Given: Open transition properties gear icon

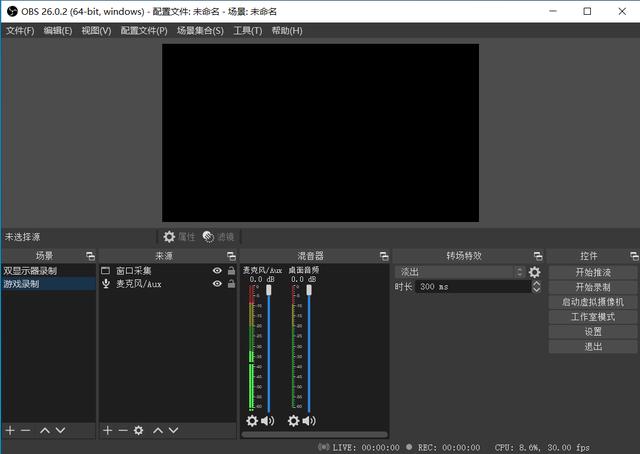Looking at the screenshot, I should coord(535,272).
